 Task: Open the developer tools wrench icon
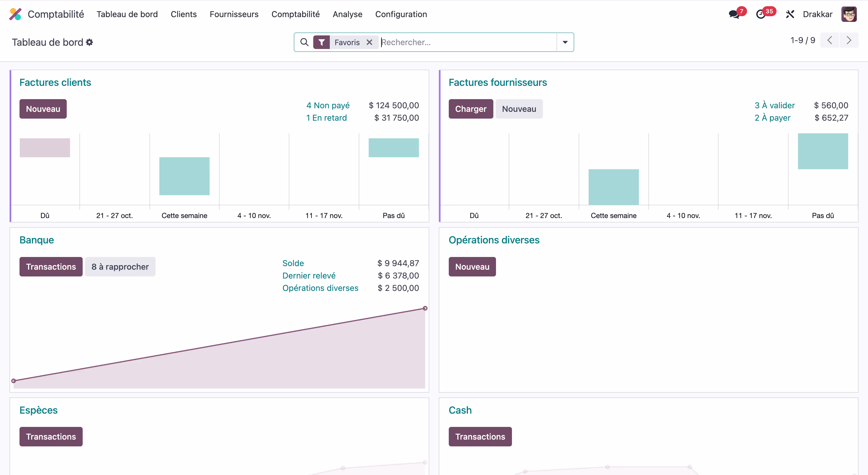point(790,14)
